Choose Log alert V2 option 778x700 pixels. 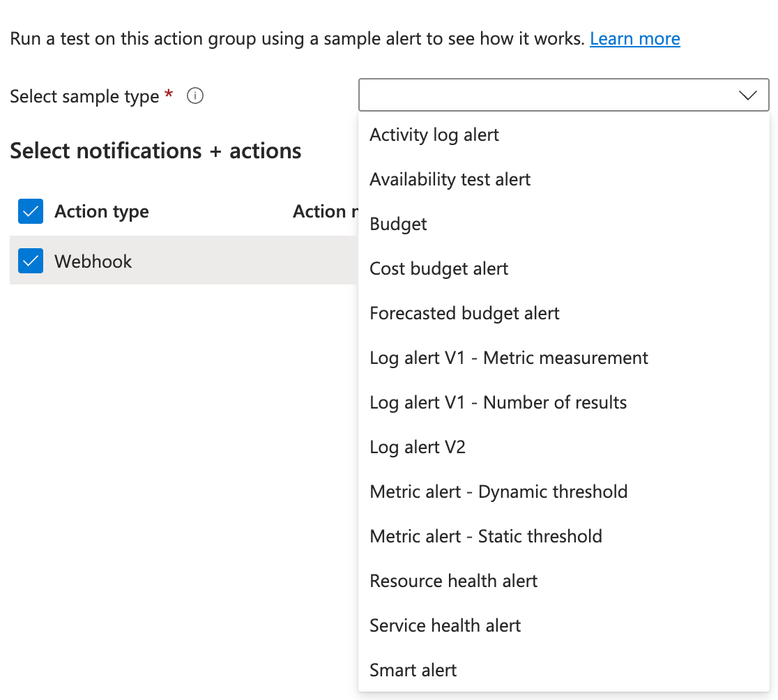[417, 447]
